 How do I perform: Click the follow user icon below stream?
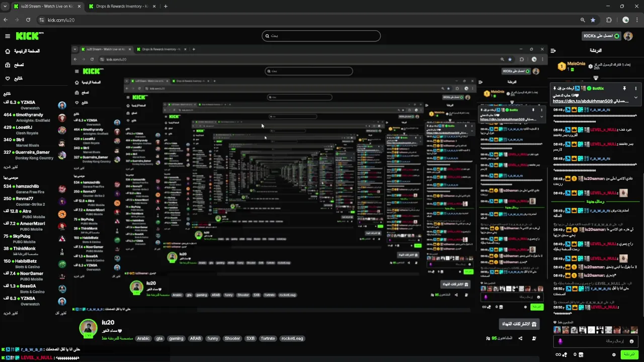pyautogui.click(x=534, y=338)
